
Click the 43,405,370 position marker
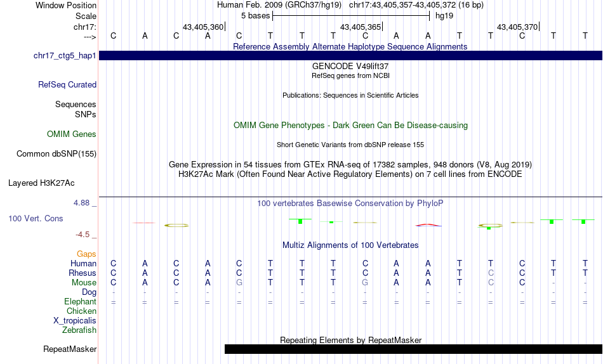click(x=517, y=27)
